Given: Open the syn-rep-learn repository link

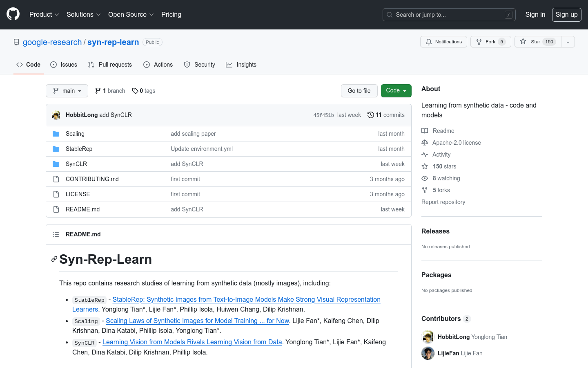Looking at the screenshot, I should click(113, 42).
